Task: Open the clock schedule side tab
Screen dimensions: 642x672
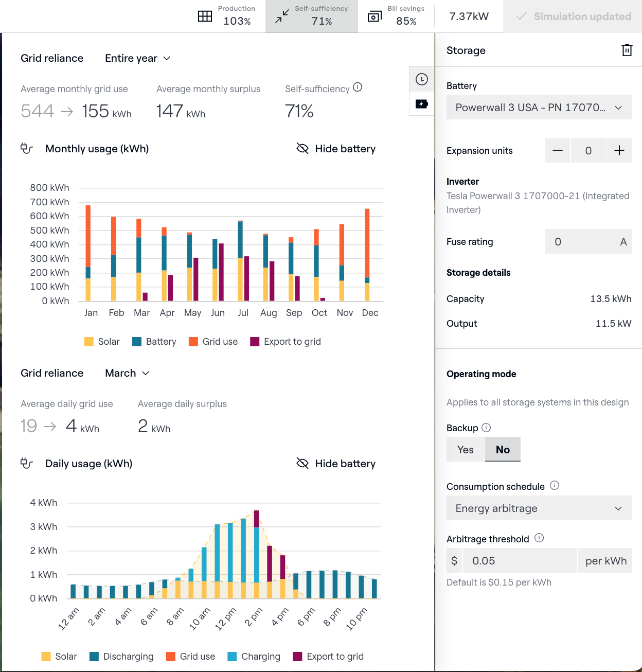Action: [421, 79]
